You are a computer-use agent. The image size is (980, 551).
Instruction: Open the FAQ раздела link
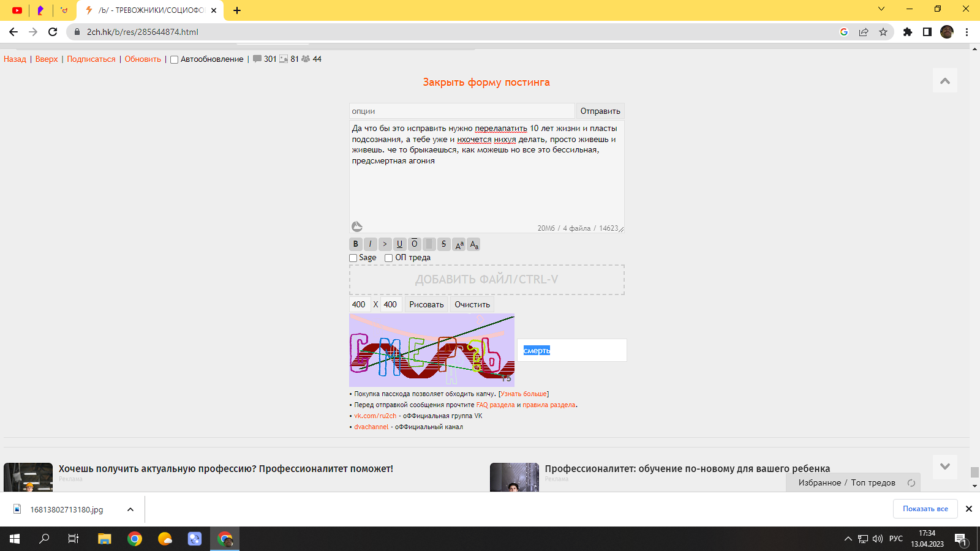tap(496, 405)
